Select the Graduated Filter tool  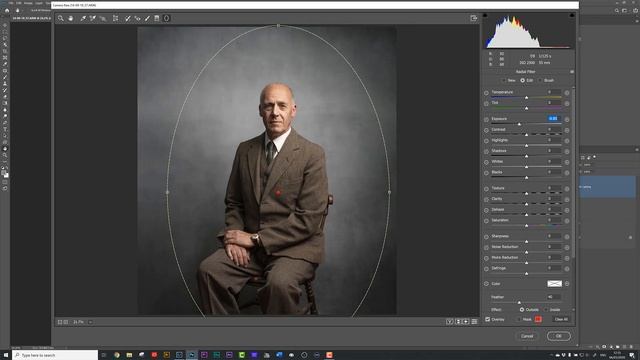click(157, 18)
